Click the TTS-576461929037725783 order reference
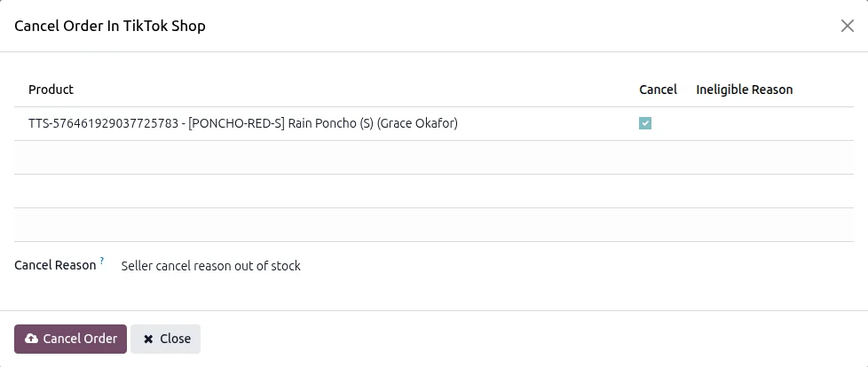This screenshot has width=868, height=367. [103, 123]
